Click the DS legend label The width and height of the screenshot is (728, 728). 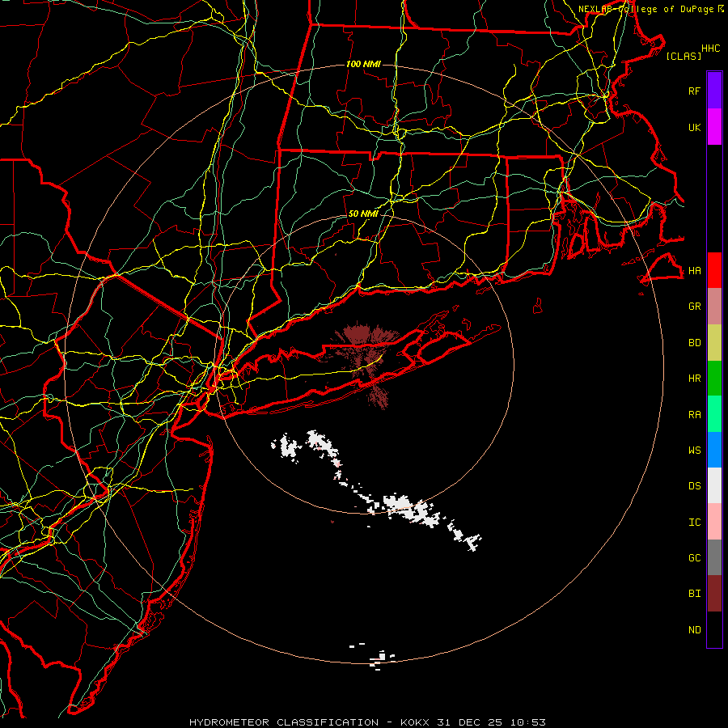click(x=695, y=486)
